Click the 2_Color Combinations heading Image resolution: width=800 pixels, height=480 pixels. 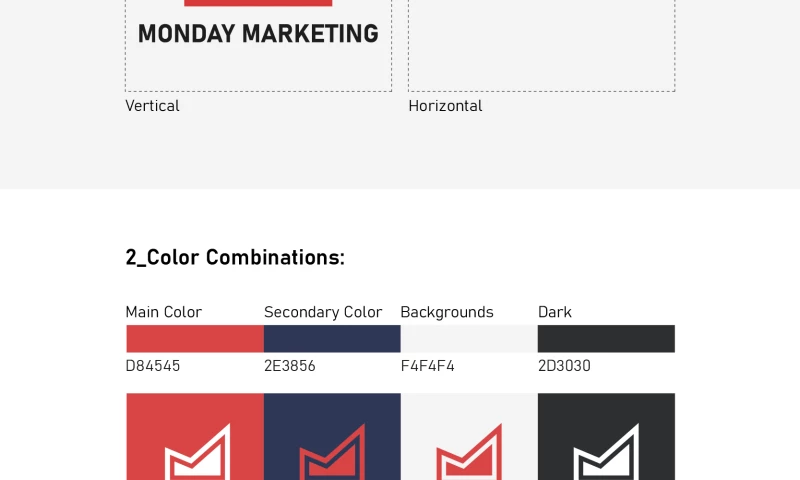coord(235,257)
